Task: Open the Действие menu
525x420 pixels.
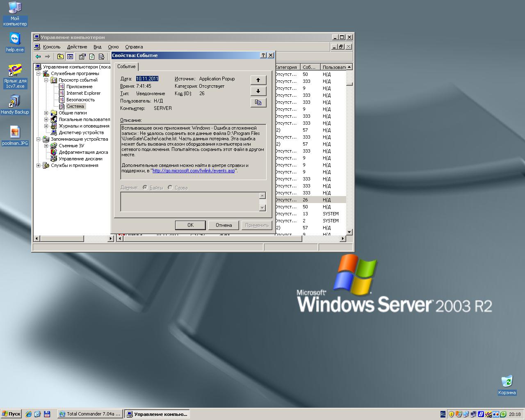Action: (x=77, y=47)
